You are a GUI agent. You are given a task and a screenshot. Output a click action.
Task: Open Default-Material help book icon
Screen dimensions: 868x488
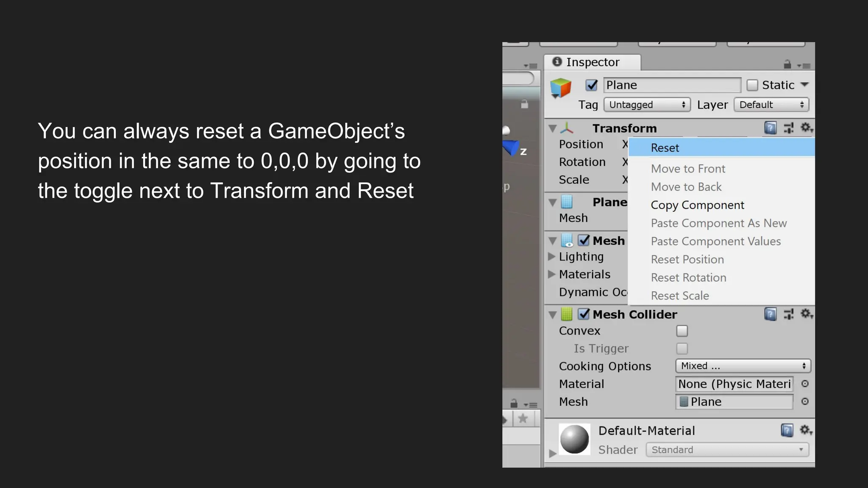pos(787,430)
